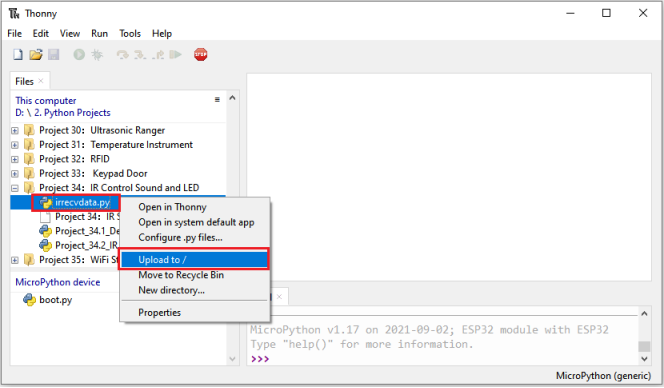The height and width of the screenshot is (388, 664).
Task: Open the Tools menu
Action: [x=130, y=33]
